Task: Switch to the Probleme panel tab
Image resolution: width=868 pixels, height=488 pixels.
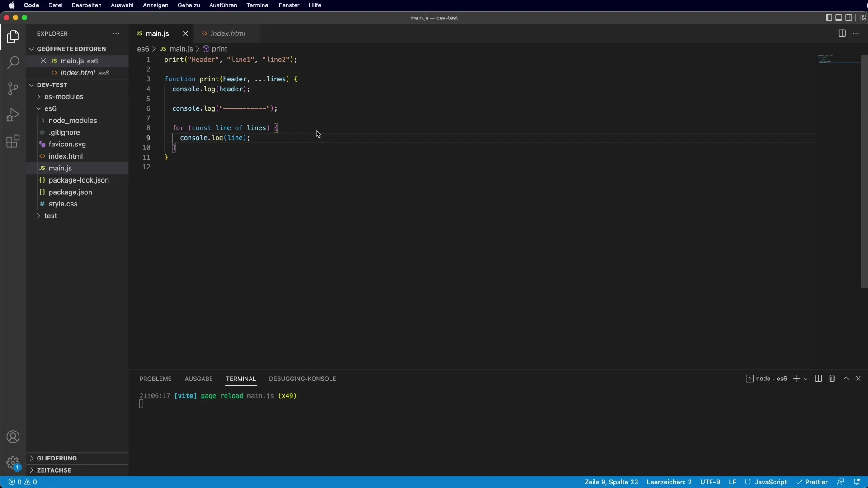Action: click(x=156, y=379)
